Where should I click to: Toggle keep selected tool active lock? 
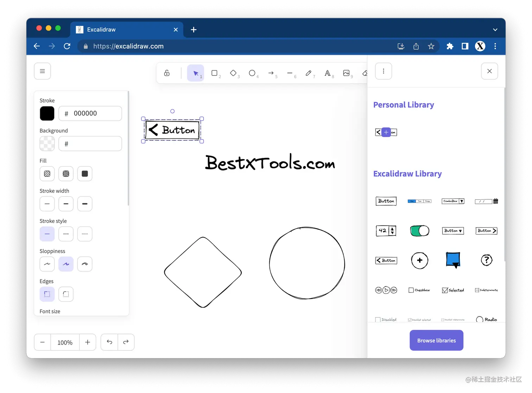[x=166, y=73]
